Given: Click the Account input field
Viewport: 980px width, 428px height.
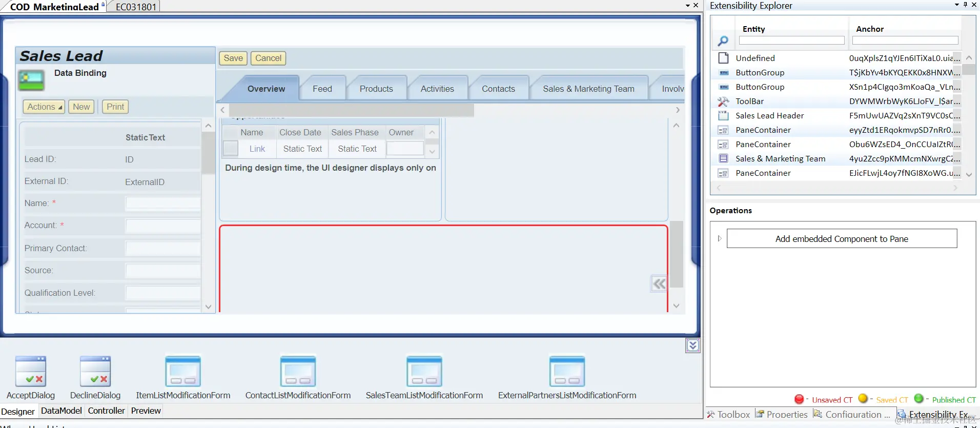Looking at the screenshot, I should tap(163, 226).
